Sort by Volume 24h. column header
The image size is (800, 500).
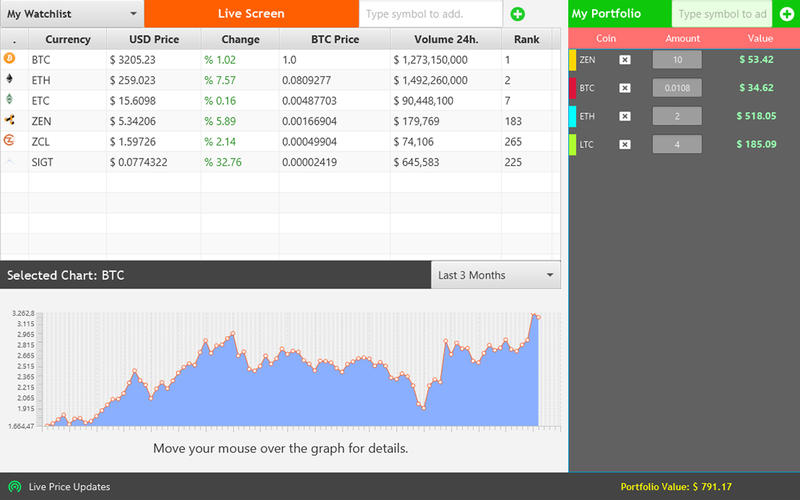tap(444, 40)
